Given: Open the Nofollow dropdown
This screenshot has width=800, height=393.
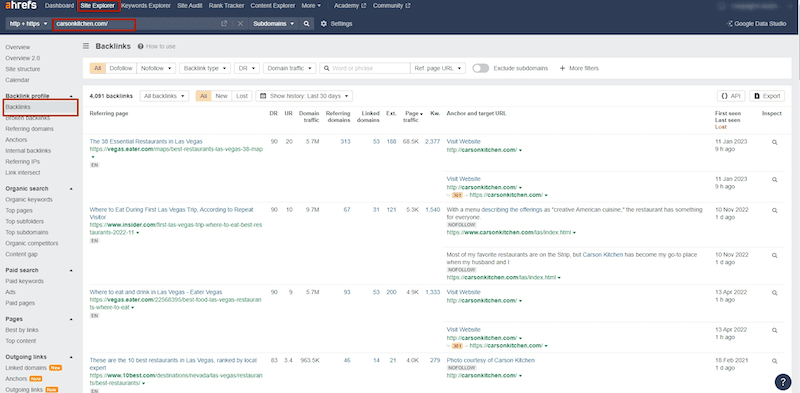Looking at the screenshot, I should pos(156,68).
